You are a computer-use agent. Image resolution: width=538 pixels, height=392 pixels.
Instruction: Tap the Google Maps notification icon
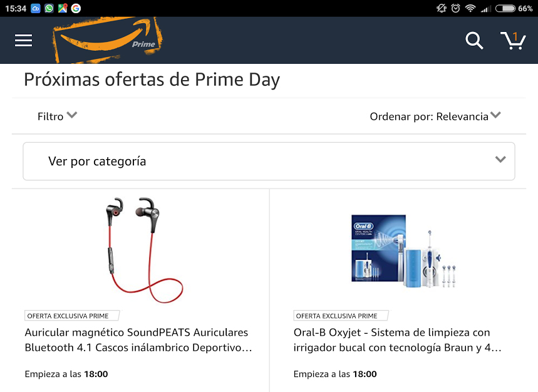point(63,8)
